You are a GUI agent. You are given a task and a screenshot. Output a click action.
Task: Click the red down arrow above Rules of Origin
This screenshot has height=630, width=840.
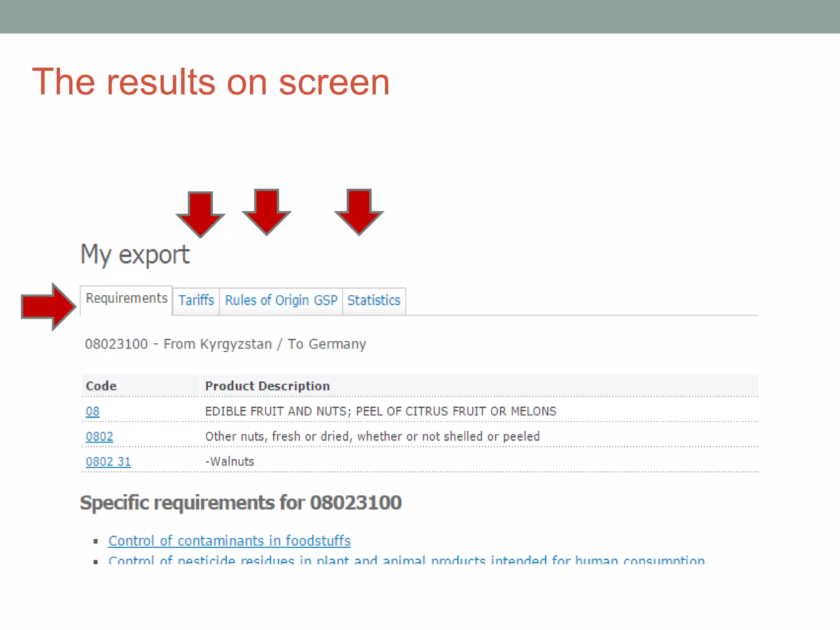click(x=267, y=212)
